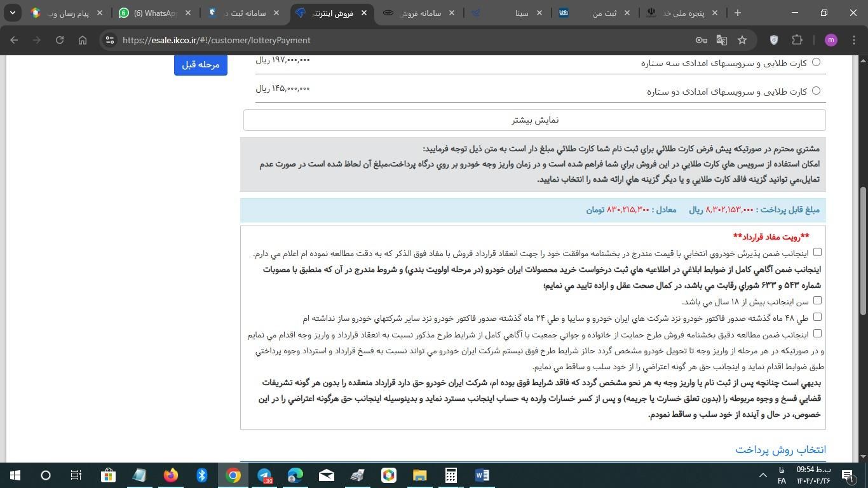Open the notepad app on taskbar
This screenshot has width=868, height=488.
point(139,475)
